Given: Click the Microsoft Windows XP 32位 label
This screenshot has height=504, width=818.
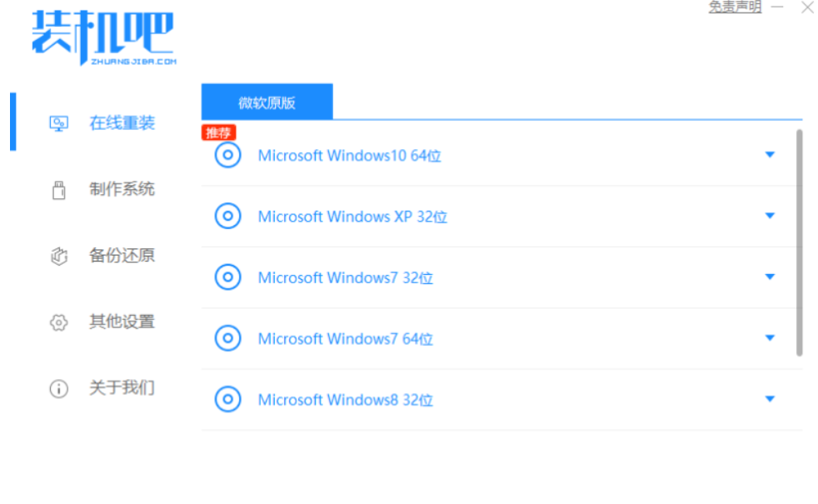Looking at the screenshot, I should point(352,217).
